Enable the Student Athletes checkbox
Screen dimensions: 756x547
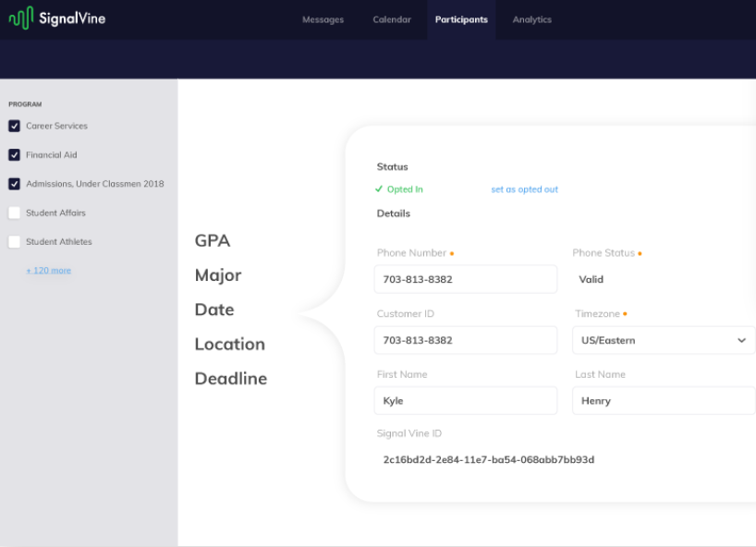click(13, 241)
